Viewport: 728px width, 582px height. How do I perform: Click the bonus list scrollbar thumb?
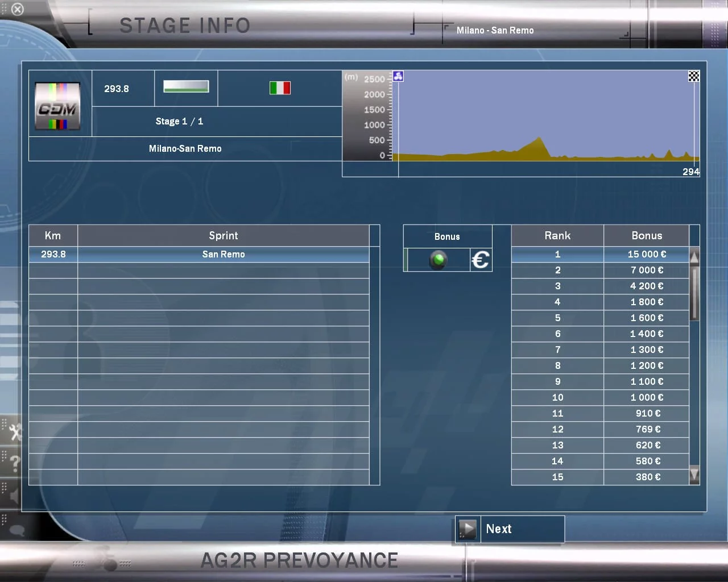694,294
